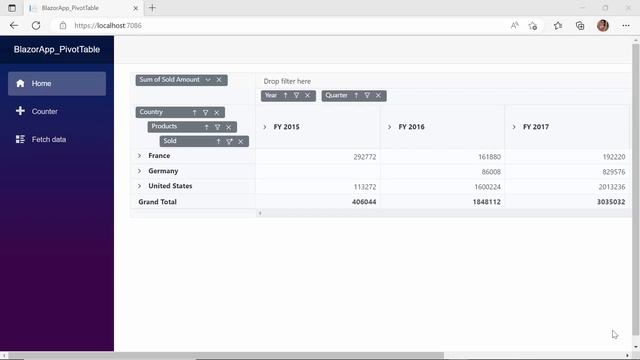
Task: Expand the FY 2016 column
Action: tap(389, 127)
